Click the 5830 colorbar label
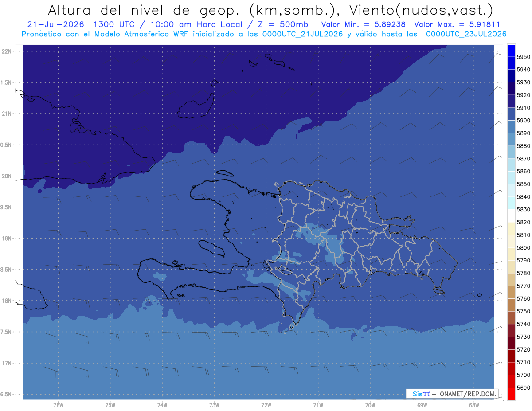 point(524,209)
